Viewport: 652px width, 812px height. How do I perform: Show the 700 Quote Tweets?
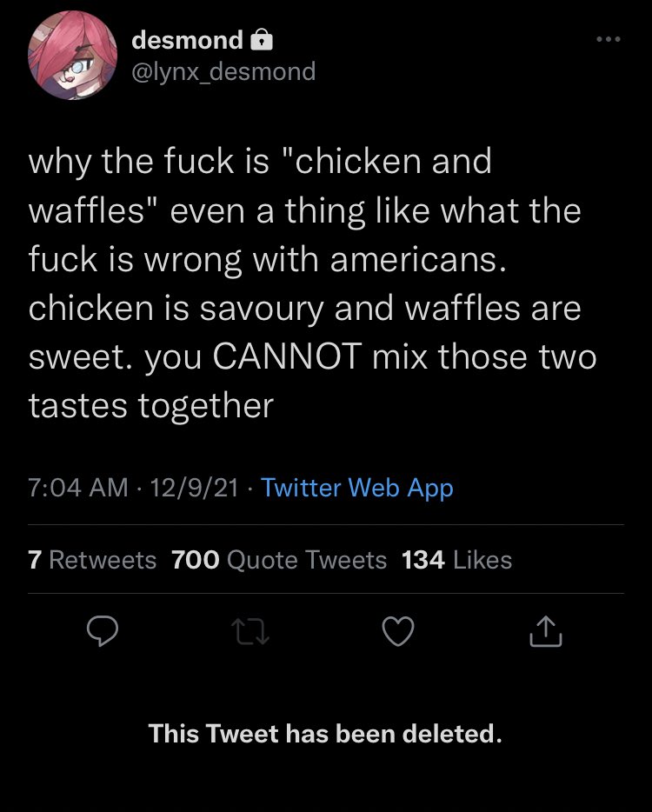tap(279, 560)
